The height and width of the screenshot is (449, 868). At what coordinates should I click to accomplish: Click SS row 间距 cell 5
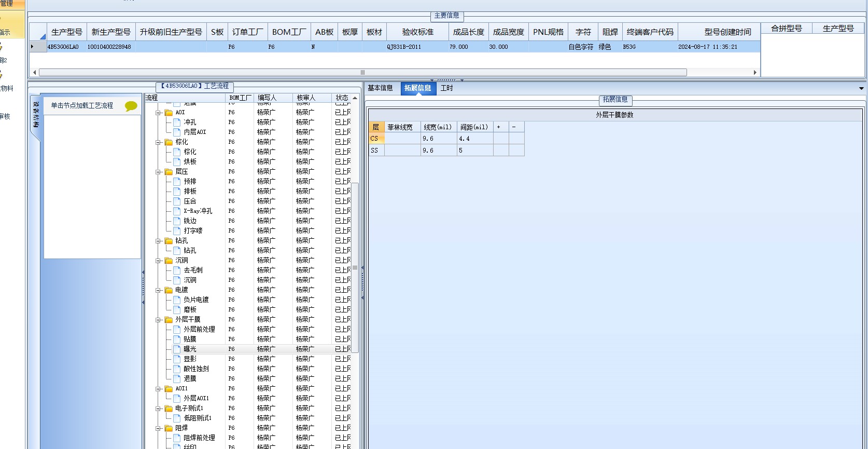point(475,151)
